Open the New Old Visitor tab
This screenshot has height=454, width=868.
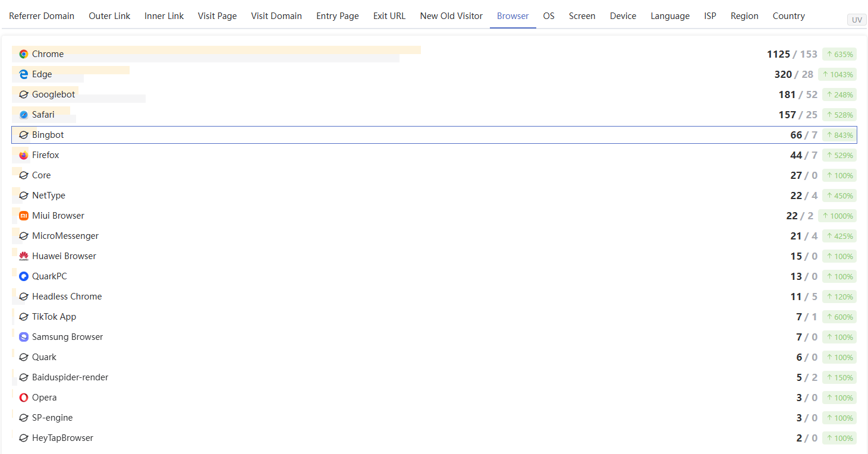(x=451, y=16)
